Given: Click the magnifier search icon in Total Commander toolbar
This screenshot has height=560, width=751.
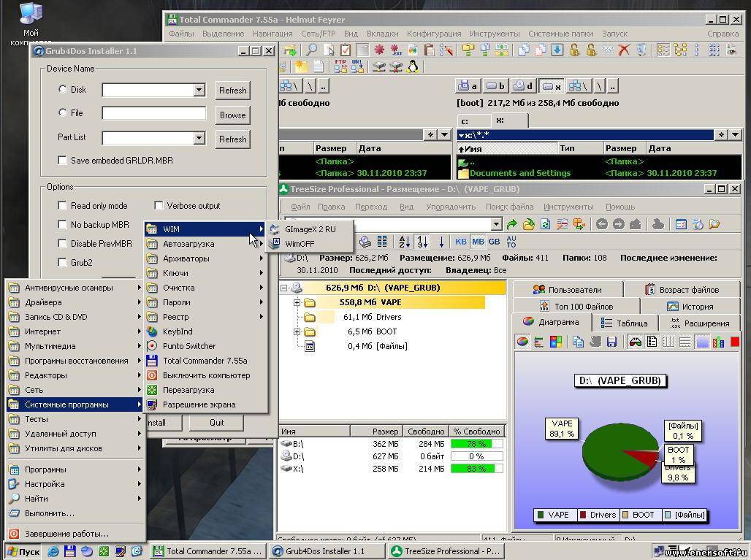Looking at the screenshot, I should (312, 50).
